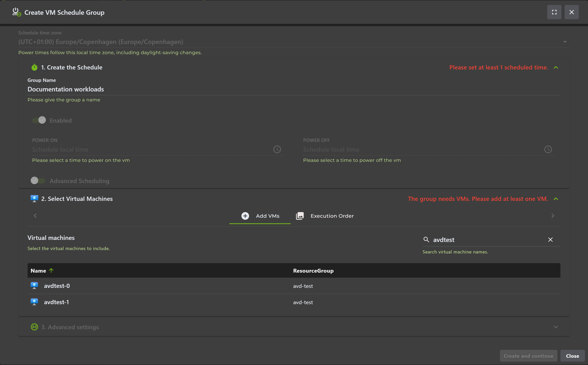Collapse the Select Virtual Machines section
This screenshot has width=588, height=365.
(556, 199)
